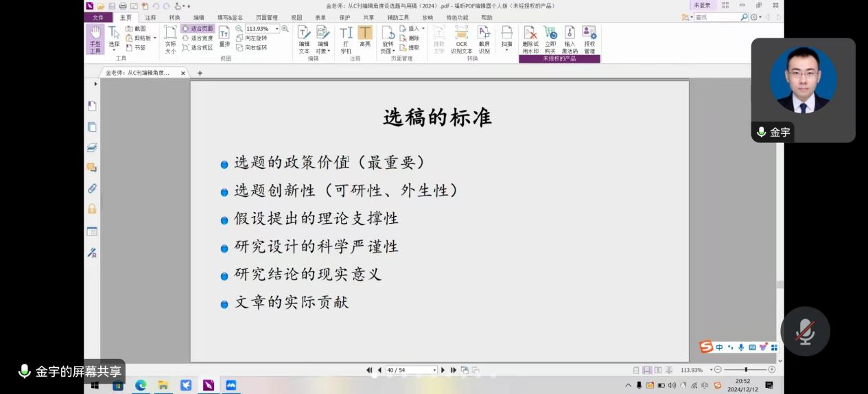This screenshot has height=394, width=868.
Task: Open the Attachments panel in left sidebar
Action: [x=92, y=188]
